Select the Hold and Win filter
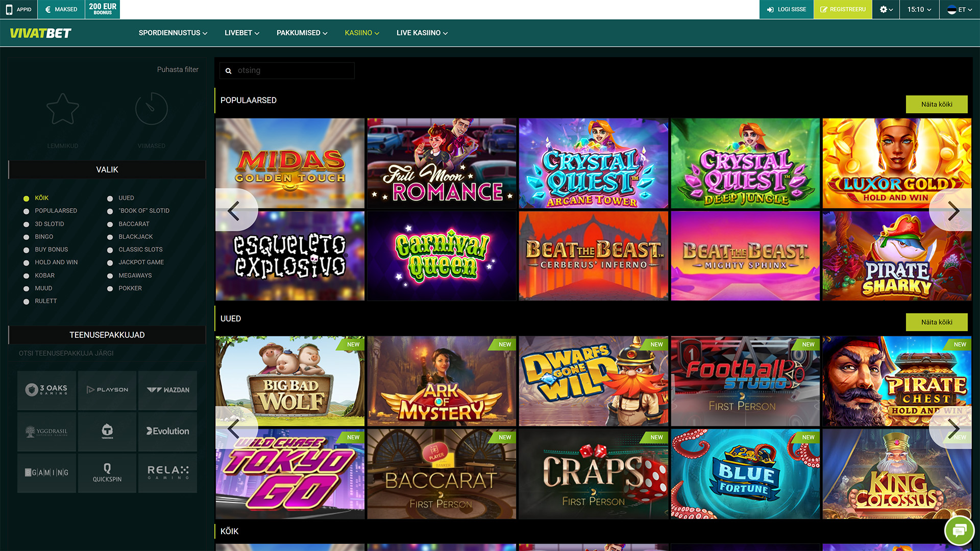Image resolution: width=980 pixels, height=551 pixels. (x=51, y=262)
